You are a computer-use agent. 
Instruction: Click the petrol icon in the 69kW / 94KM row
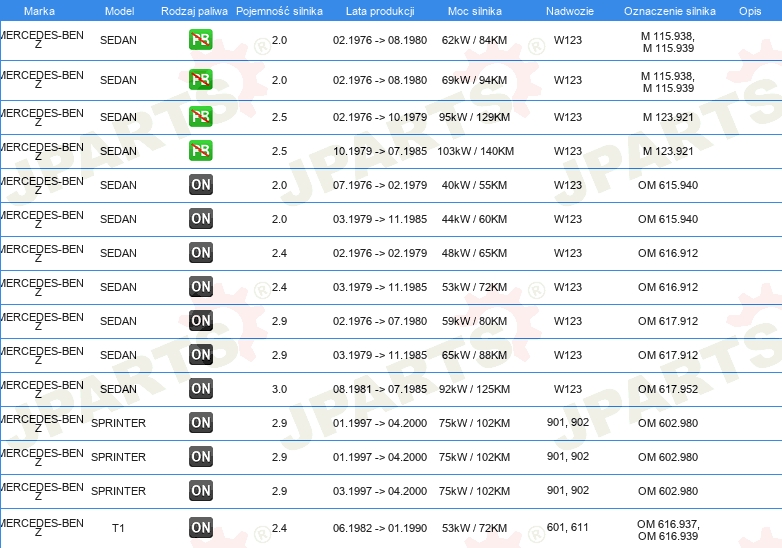click(x=201, y=80)
